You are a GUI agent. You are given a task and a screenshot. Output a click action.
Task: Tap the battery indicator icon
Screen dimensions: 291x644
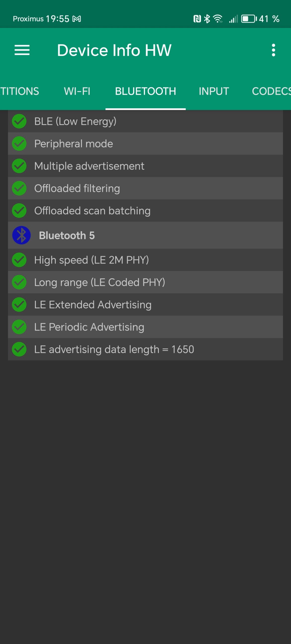point(249,19)
